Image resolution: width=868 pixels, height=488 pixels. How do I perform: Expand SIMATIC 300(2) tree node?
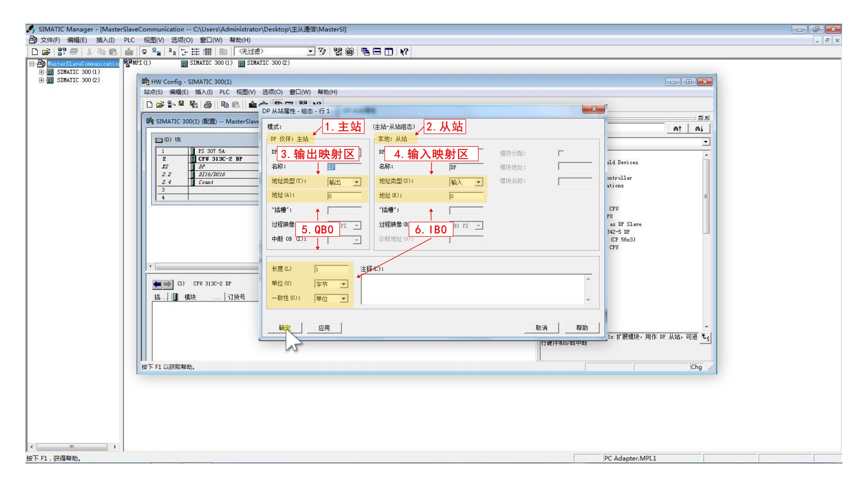click(42, 80)
